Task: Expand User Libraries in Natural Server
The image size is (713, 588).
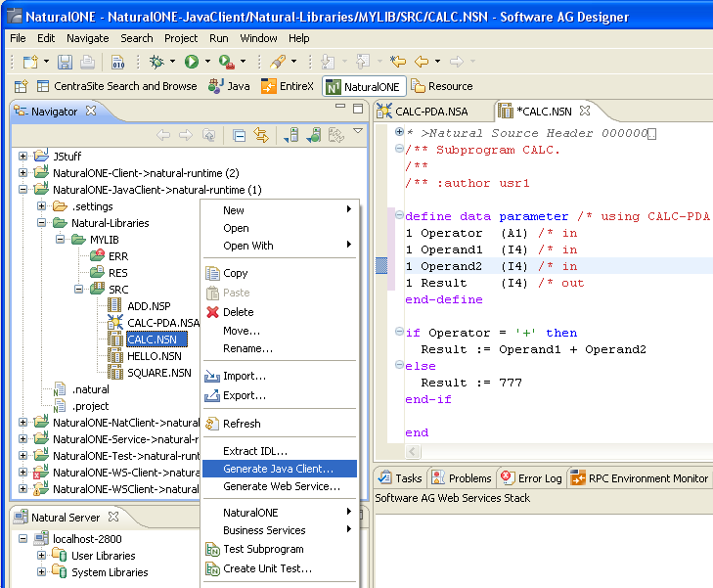Action: (x=41, y=556)
